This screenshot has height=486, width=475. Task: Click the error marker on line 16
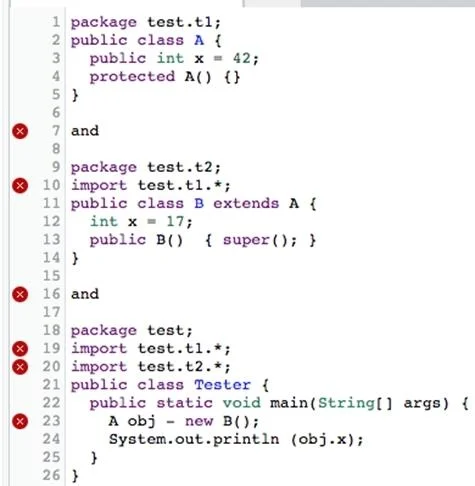pyautogui.click(x=20, y=294)
